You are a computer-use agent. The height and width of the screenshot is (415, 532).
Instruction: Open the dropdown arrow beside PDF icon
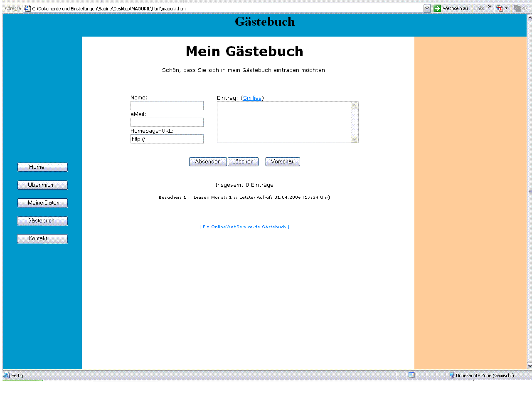click(x=506, y=8)
